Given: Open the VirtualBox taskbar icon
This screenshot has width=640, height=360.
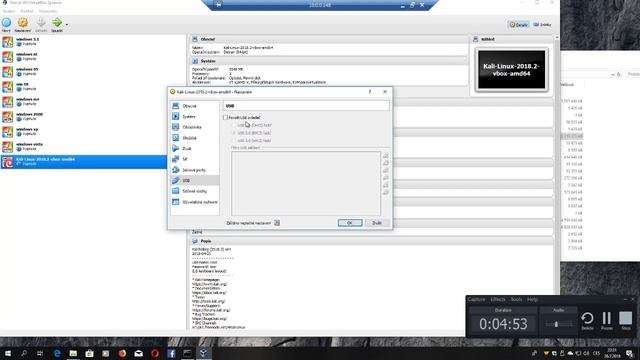Looking at the screenshot, I should [x=204, y=353].
